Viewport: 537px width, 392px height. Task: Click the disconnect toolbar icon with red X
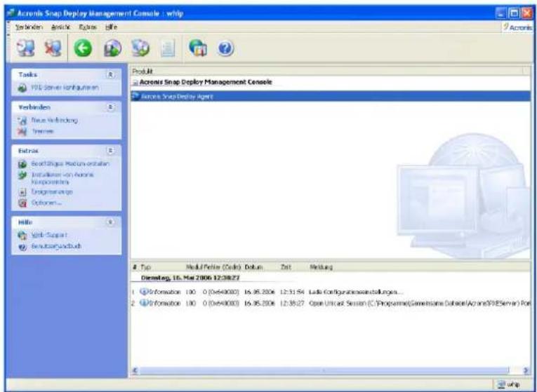point(53,48)
